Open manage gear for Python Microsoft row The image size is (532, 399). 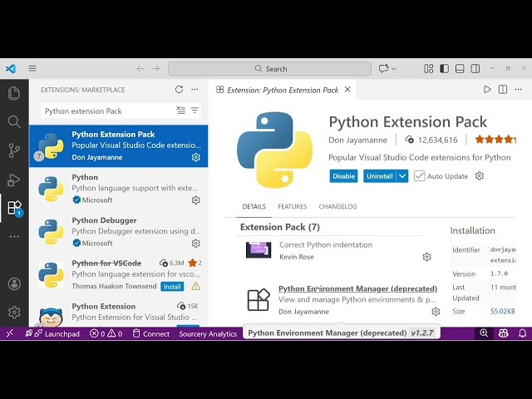pos(196,200)
